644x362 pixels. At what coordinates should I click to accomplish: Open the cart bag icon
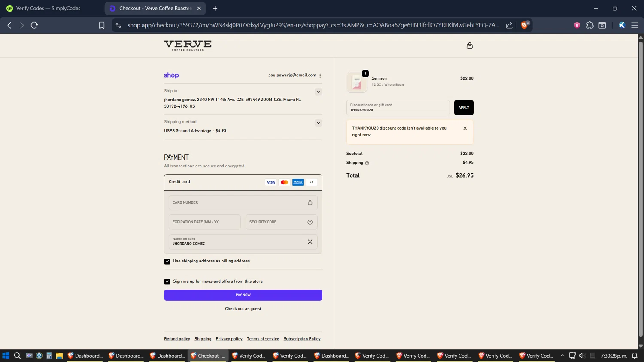(469, 45)
